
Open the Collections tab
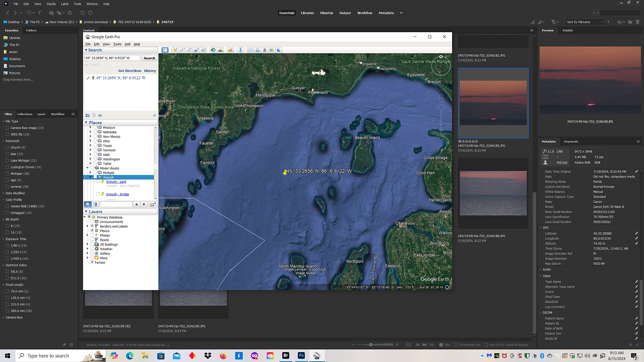pos(24,114)
